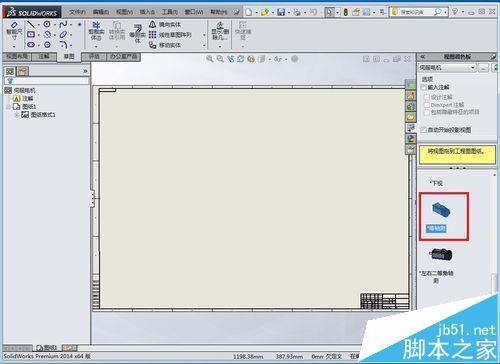Screen dimensions: 500x364
Task: Select the Smart Dimension tool
Action: pos(14,32)
